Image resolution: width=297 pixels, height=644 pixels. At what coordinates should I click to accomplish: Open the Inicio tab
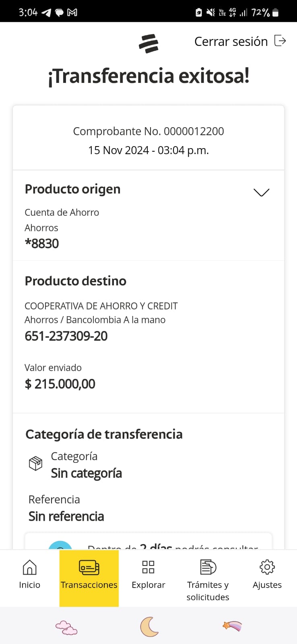click(29, 574)
